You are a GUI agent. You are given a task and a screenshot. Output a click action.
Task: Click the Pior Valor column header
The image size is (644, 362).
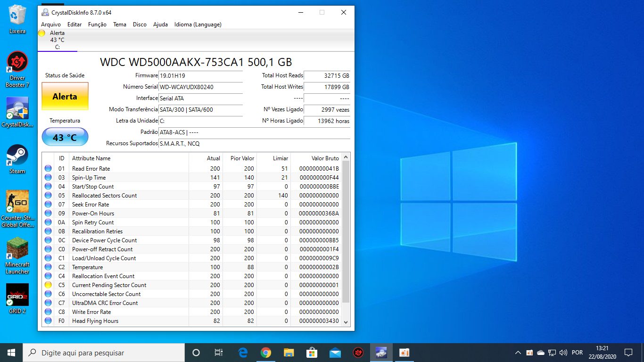tap(239, 158)
